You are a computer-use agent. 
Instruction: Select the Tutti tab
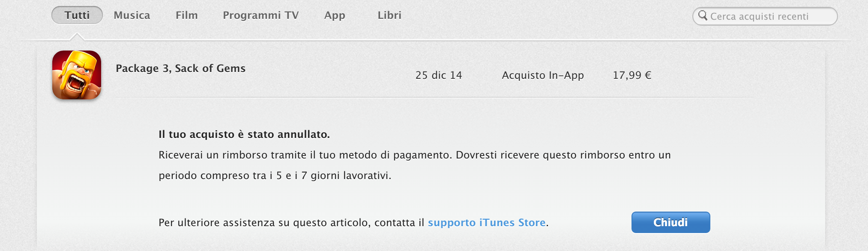coord(77,15)
